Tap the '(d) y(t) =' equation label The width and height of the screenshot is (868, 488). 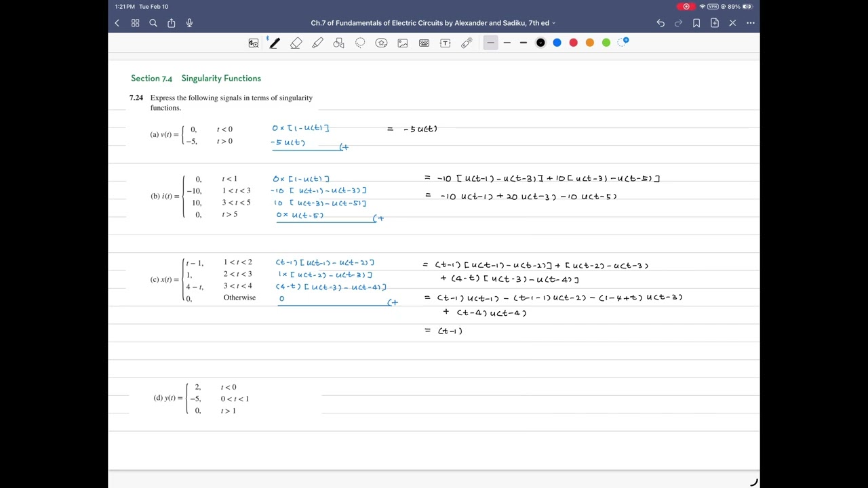(168, 398)
